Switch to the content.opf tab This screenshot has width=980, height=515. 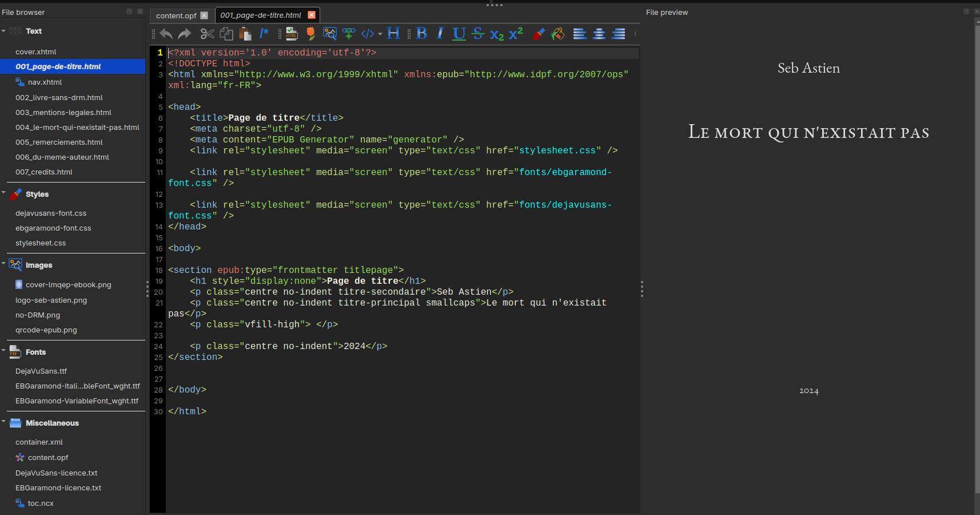[x=176, y=15]
